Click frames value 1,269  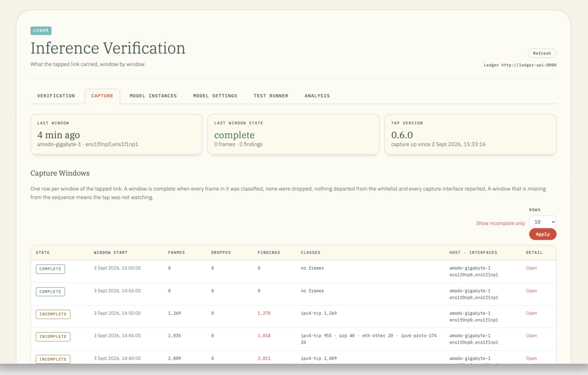point(174,313)
